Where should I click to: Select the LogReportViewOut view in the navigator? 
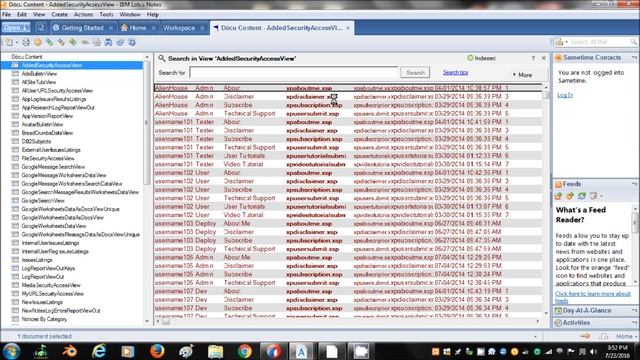[x=43, y=277]
